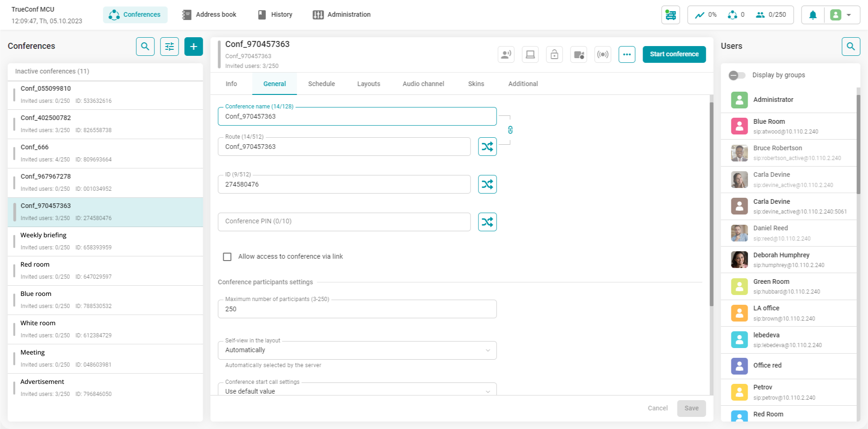
Task: Enable Allow access to conference via link
Action: coord(227,257)
